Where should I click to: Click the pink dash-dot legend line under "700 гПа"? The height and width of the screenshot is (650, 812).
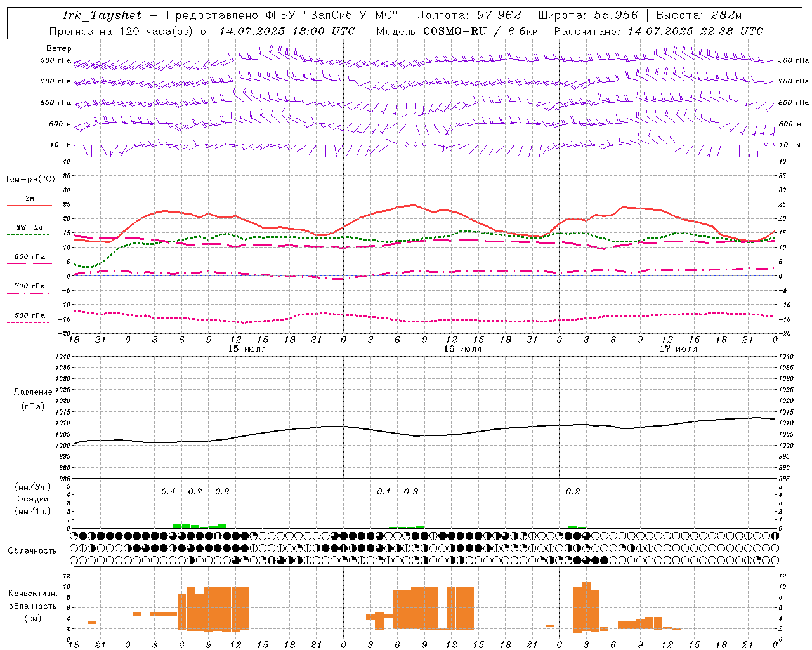[x=28, y=293]
